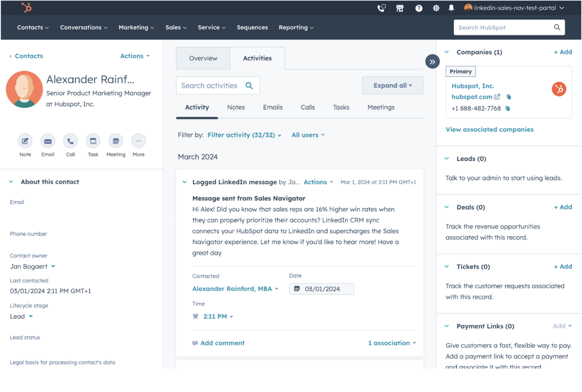This screenshot has width=582, height=392.
Task: Create a Note with the pencil icon
Action: click(x=25, y=141)
